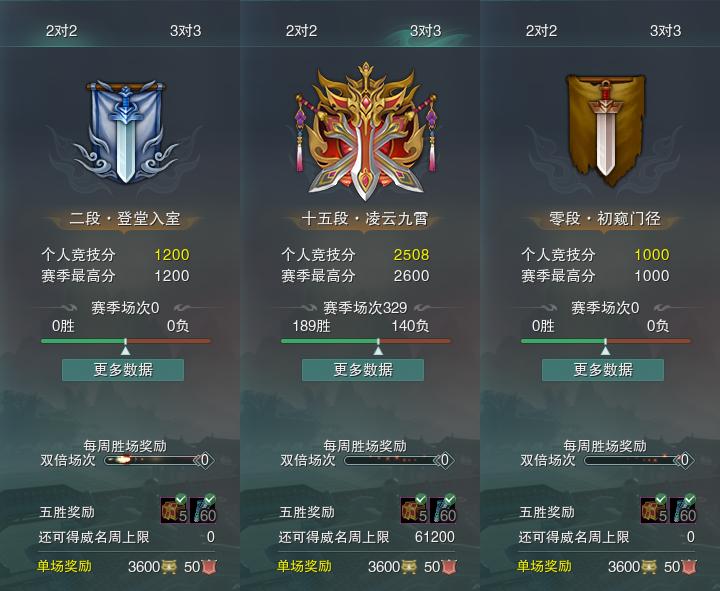Viewport: 720px width, 591px height.
Task: Click the 双倍场次 progress bar in left panel
Action: pyautogui.click(x=153, y=460)
